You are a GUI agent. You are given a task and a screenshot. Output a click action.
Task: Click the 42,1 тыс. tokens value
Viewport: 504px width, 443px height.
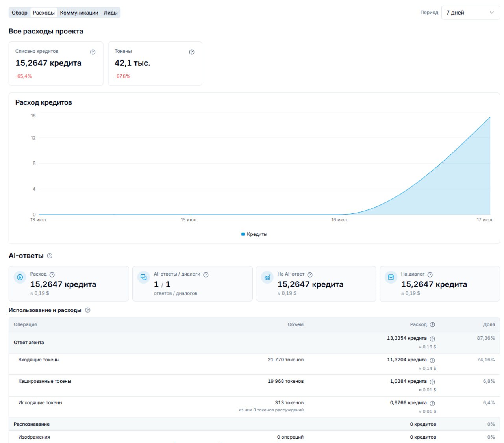(x=132, y=63)
